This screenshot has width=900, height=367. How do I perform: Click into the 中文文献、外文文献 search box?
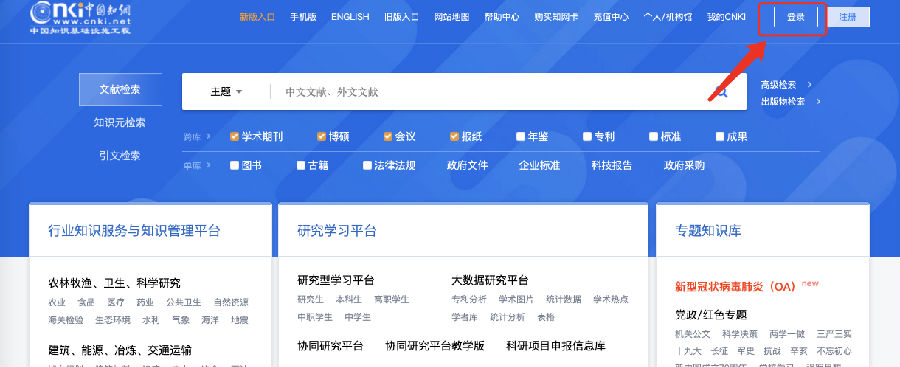pos(494,92)
